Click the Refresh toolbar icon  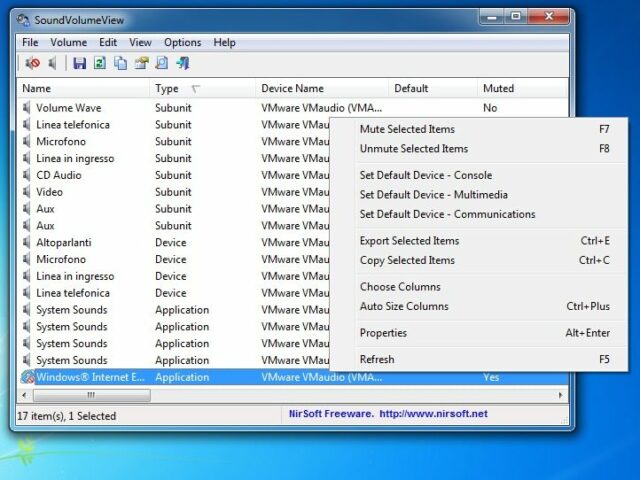coord(100,64)
